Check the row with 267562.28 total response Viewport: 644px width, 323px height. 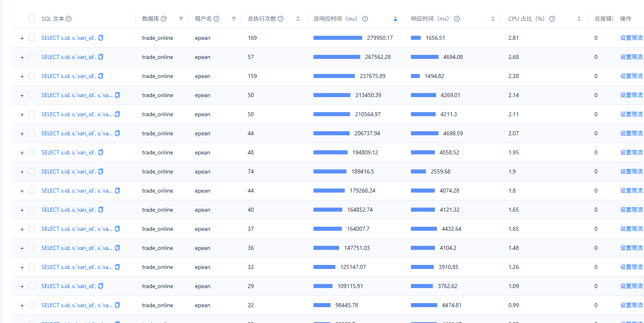[32, 57]
